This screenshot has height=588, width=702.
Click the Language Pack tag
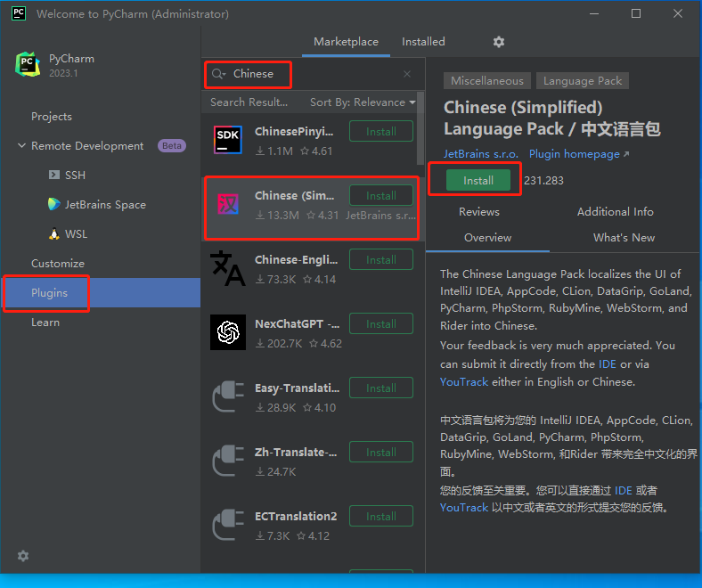click(x=583, y=80)
